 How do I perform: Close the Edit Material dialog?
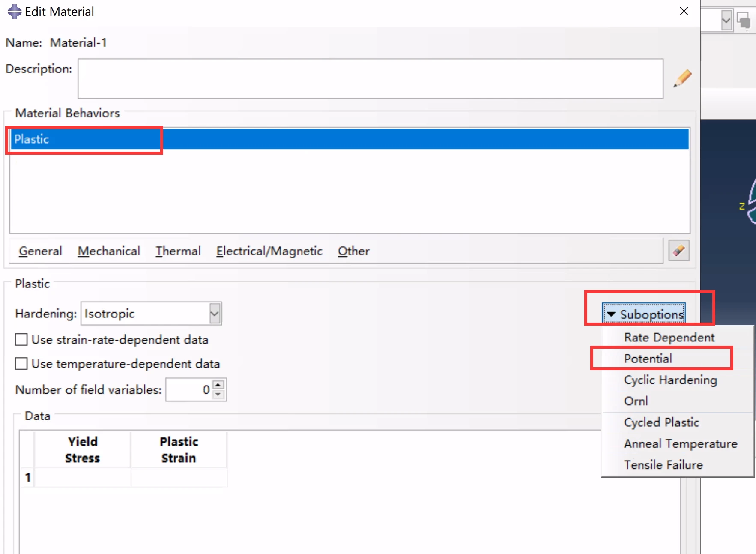pos(684,12)
